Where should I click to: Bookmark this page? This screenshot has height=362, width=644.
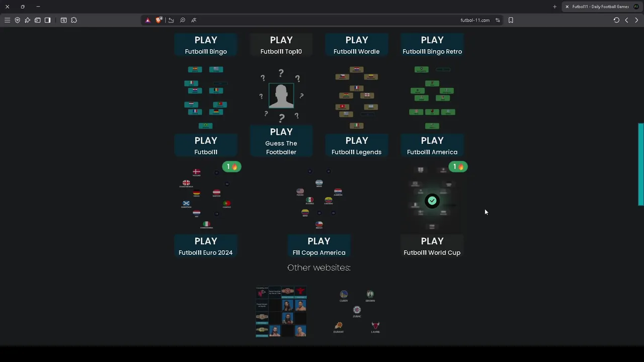pyautogui.click(x=511, y=20)
